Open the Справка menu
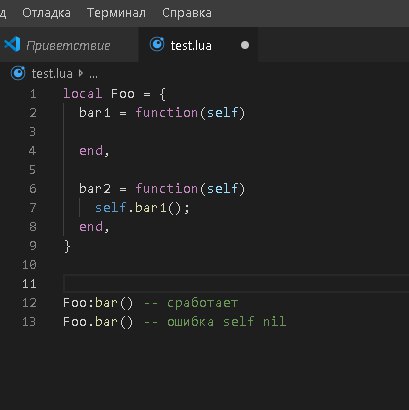The height and width of the screenshot is (410, 409). coord(187,13)
